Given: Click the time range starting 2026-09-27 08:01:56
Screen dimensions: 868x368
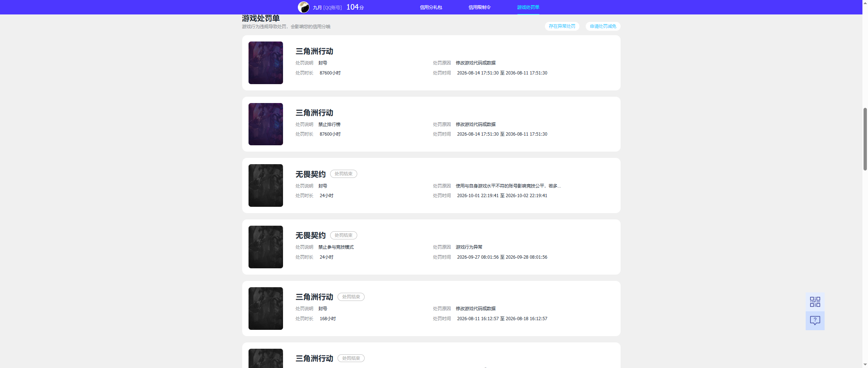Looking at the screenshot, I should [502, 257].
